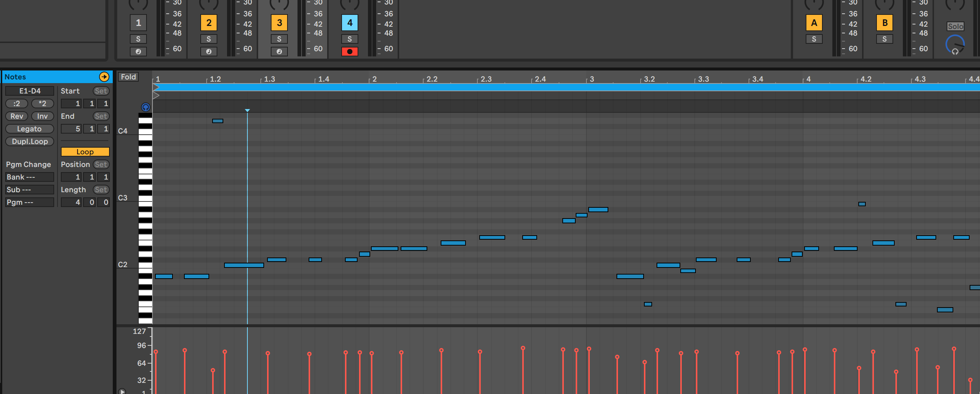Click Set next to End
This screenshot has height=394, width=980.
101,116
